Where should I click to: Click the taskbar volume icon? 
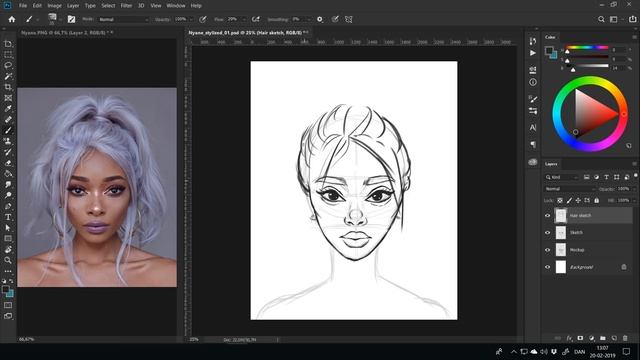pyautogui.click(x=544, y=351)
